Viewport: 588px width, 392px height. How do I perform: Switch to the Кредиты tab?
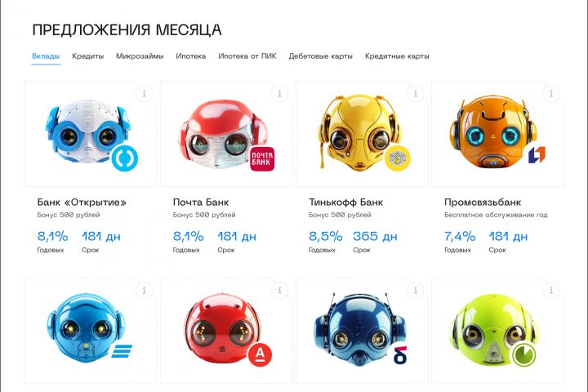(87, 56)
